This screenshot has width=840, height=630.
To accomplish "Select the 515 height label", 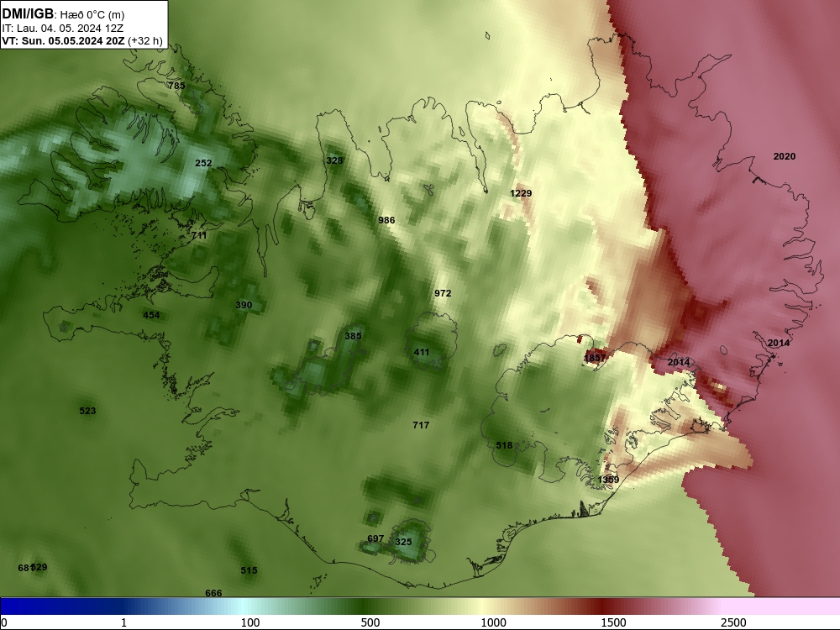I will pos(249,570).
